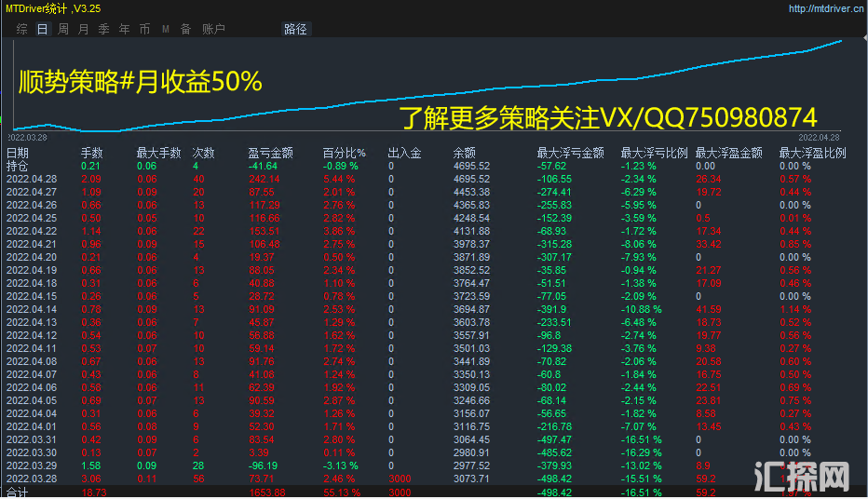Switch to the 账户 account tab
Viewport: 868px width, 499px height.
pos(213,29)
